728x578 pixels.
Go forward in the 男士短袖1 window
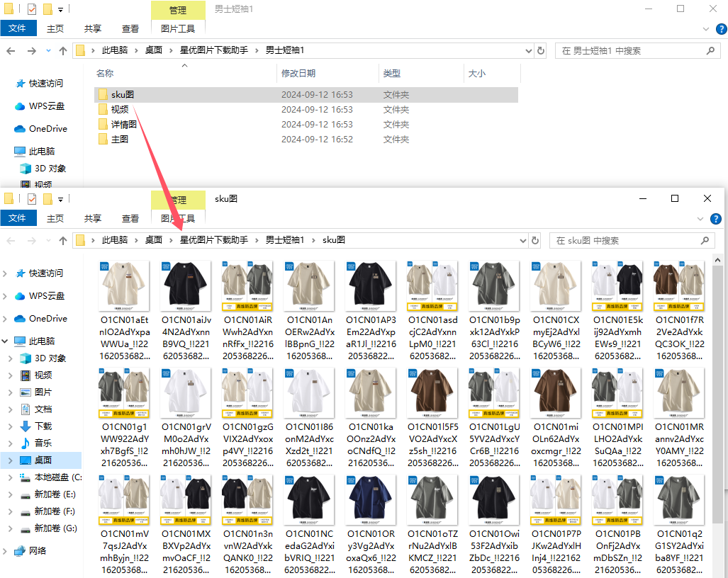[x=32, y=50]
